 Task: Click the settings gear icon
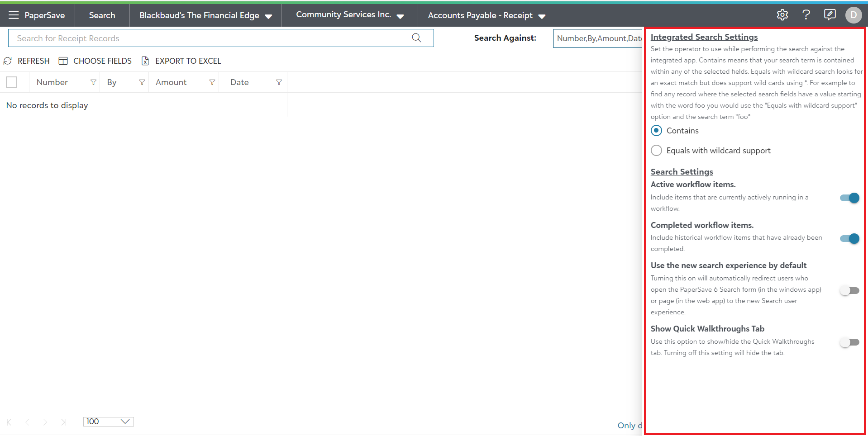pos(782,15)
